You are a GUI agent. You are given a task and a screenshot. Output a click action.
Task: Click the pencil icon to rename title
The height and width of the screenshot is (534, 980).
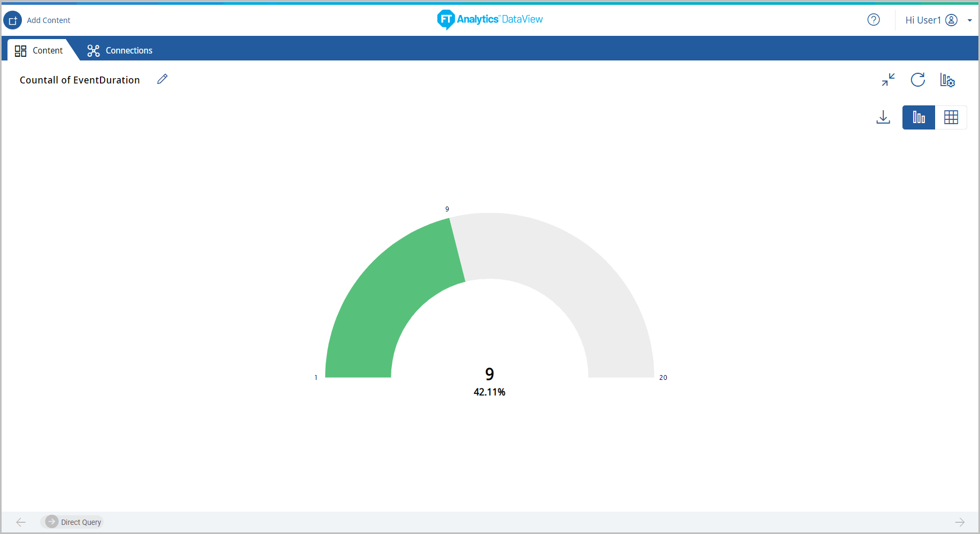[x=163, y=79]
